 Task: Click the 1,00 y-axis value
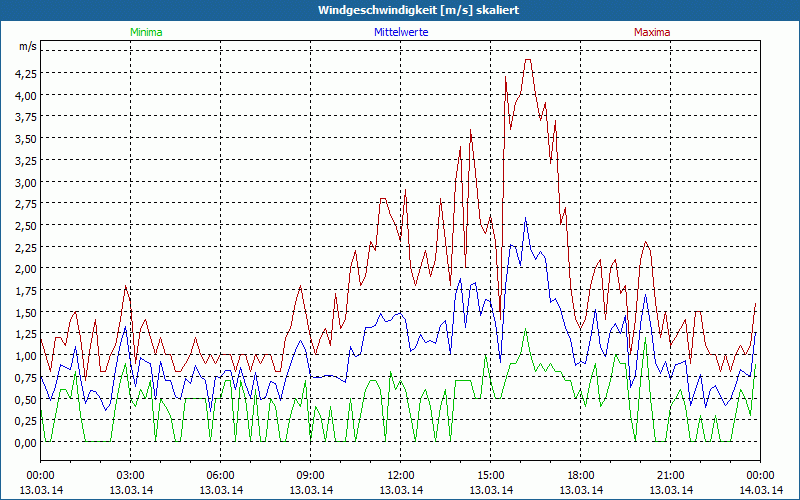[x=26, y=356]
